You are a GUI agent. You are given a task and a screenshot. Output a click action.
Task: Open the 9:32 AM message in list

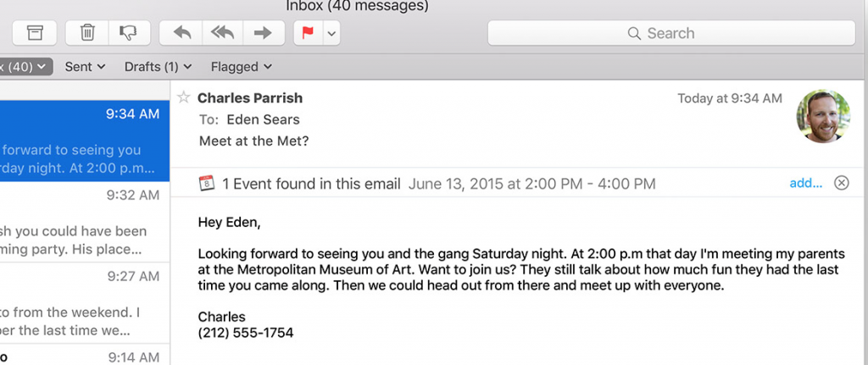[x=85, y=222]
